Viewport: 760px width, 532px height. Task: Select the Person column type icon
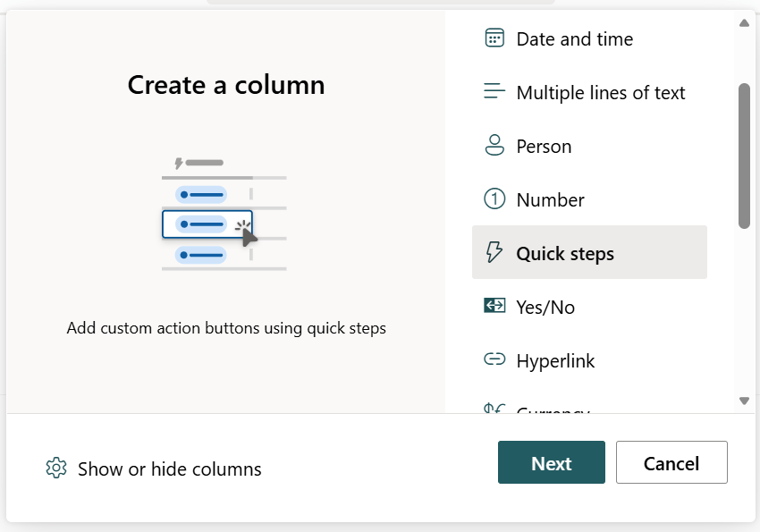coord(494,145)
